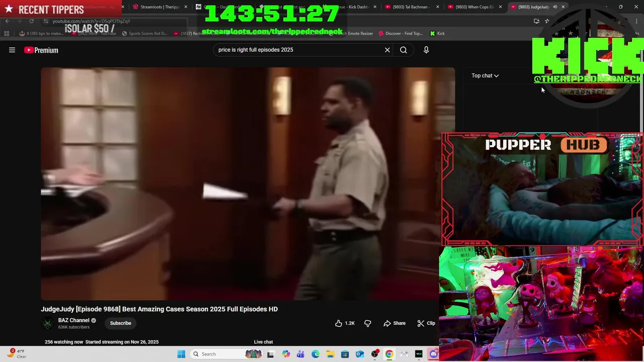Open BAZ Channel avatar

[x=48, y=323]
